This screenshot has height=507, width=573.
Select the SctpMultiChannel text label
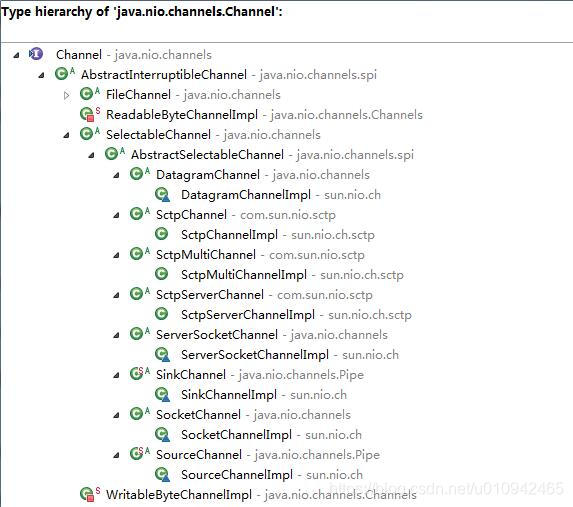(206, 255)
